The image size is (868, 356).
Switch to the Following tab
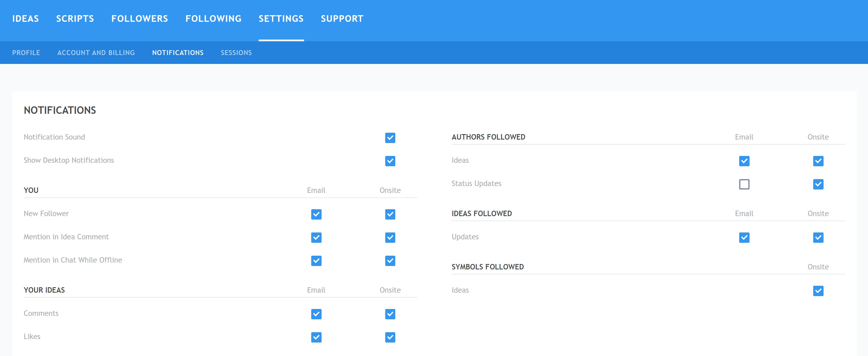(213, 19)
